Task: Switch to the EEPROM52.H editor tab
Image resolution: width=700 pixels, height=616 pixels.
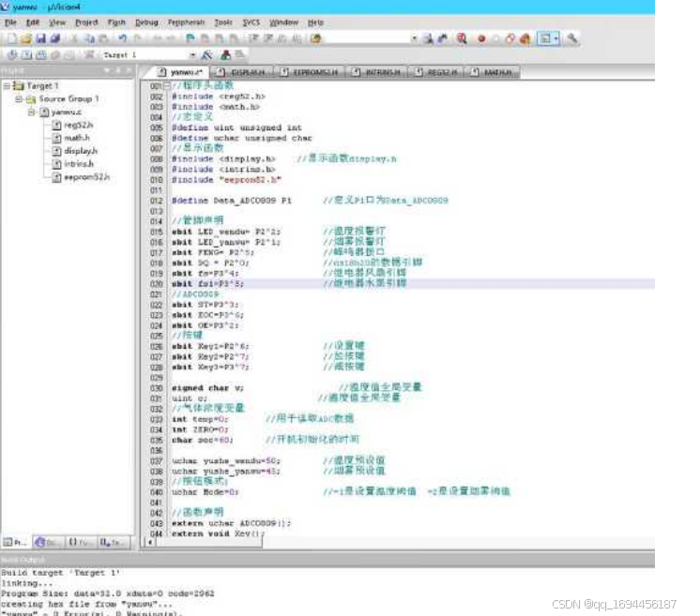Action: [310, 72]
